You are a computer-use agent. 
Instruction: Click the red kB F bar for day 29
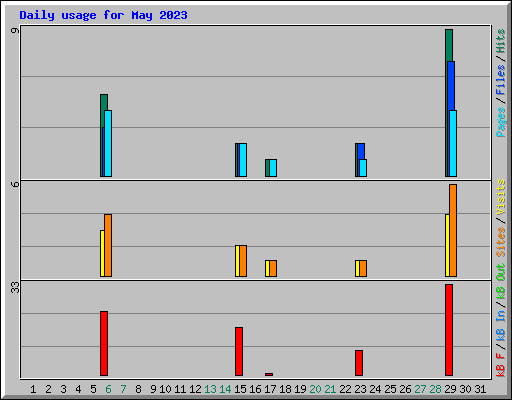(x=449, y=330)
